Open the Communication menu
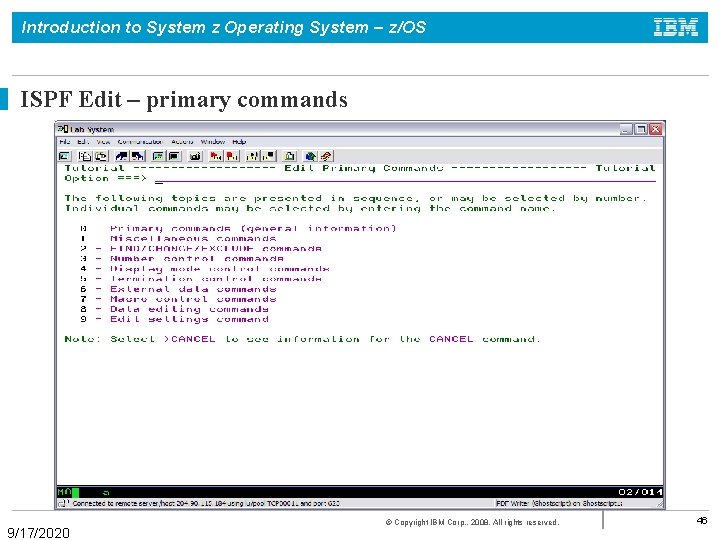The width and height of the screenshot is (720, 540). point(140,142)
